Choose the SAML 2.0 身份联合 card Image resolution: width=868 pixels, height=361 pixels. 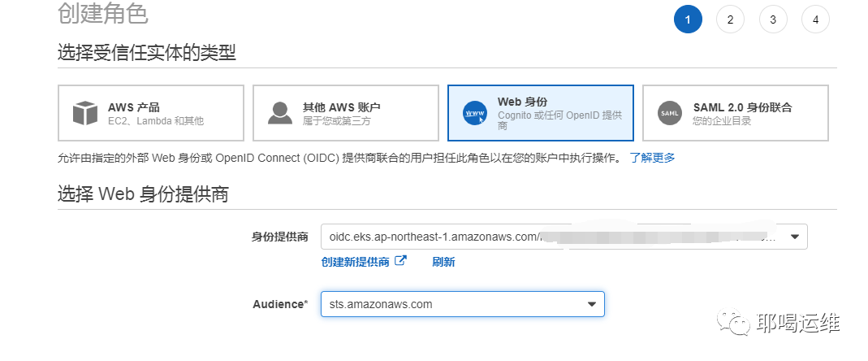pyautogui.click(x=736, y=113)
